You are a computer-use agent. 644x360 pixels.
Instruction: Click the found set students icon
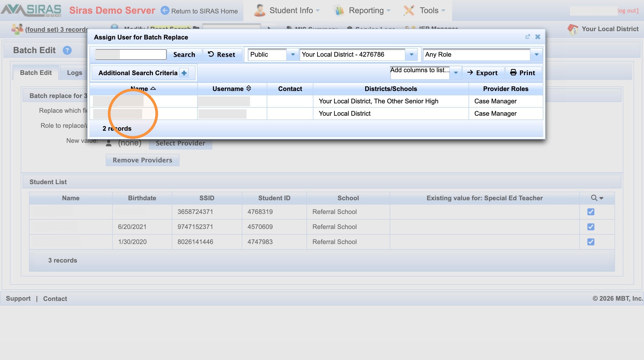(17, 29)
